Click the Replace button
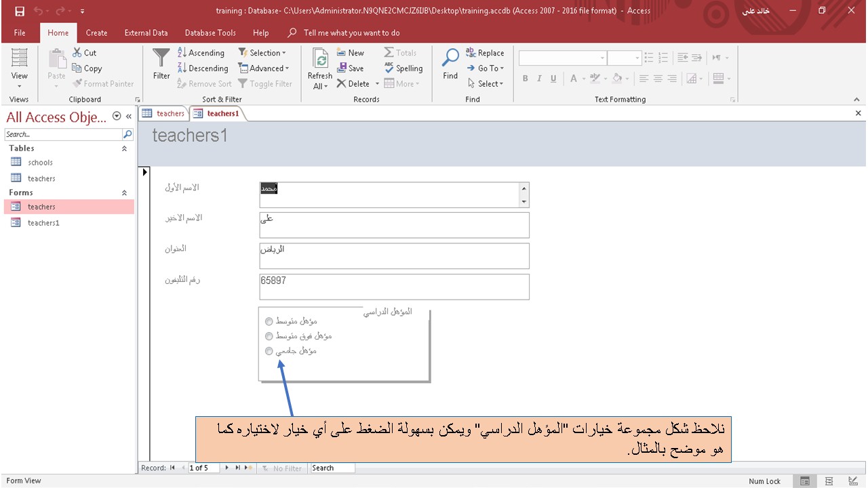The width and height of the screenshot is (868, 488). 486,52
